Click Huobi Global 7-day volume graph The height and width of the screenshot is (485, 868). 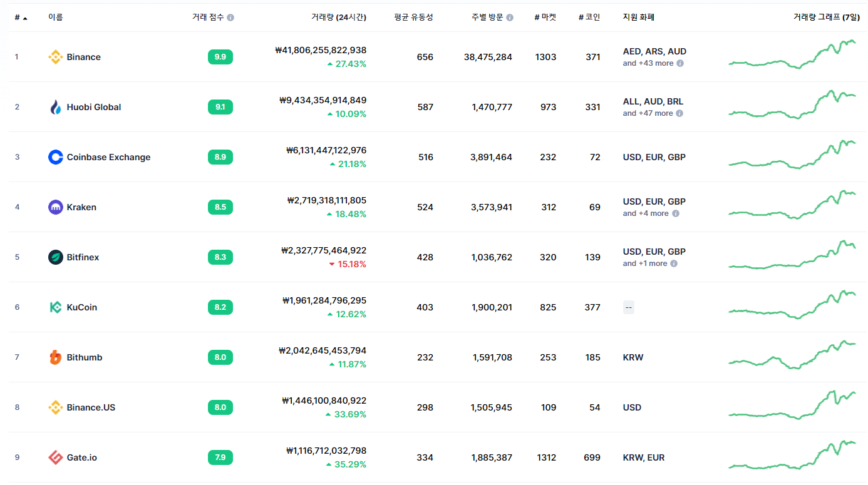click(792, 104)
